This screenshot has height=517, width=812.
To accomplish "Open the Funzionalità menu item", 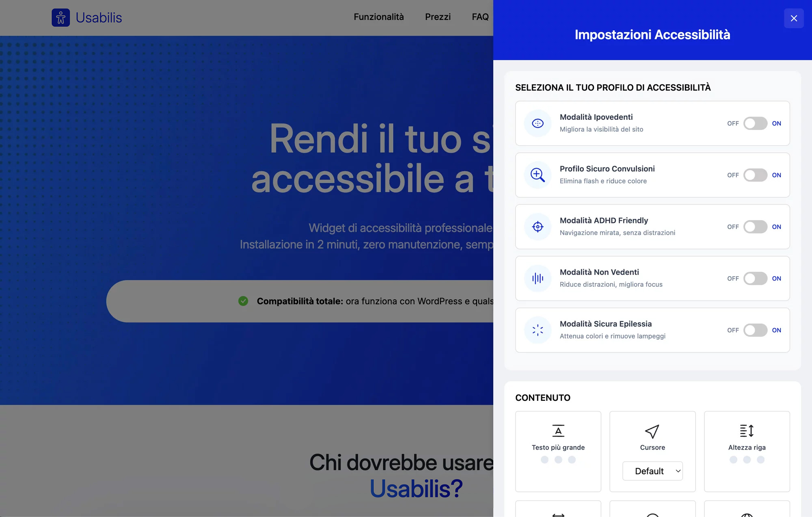I will coord(378,17).
